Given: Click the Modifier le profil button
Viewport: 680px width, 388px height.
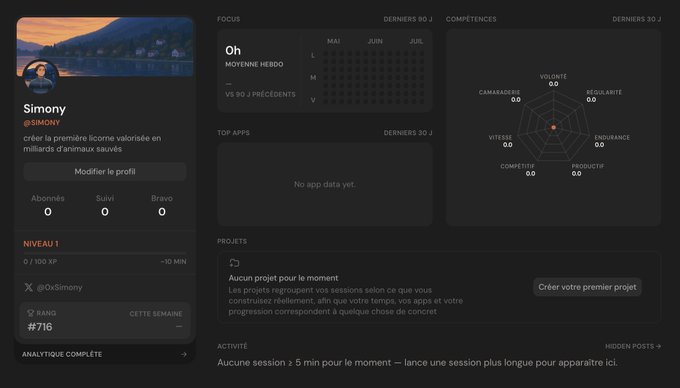Looking at the screenshot, I should (x=105, y=172).
